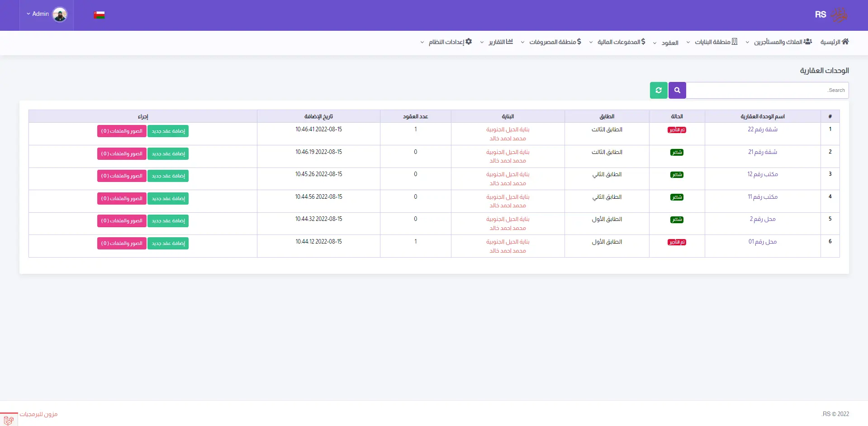Viewport: 868px width, 426px height.
Task: Open the منطقة البنايات menu
Action: [x=712, y=42]
